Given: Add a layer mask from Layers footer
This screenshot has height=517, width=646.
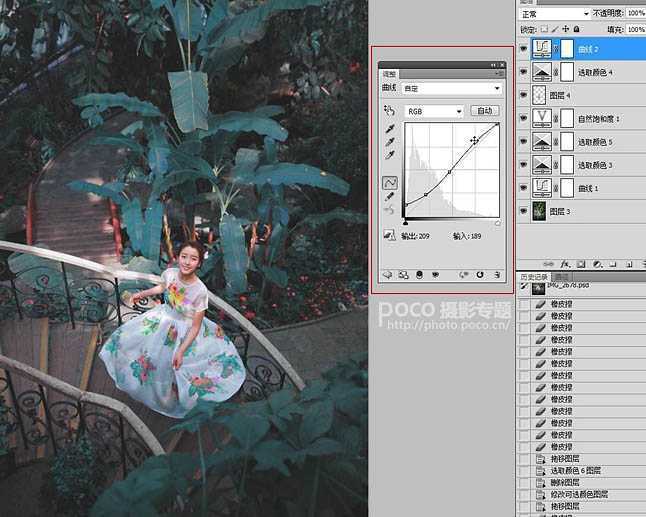Looking at the screenshot, I should pyautogui.click(x=581, y=264).
